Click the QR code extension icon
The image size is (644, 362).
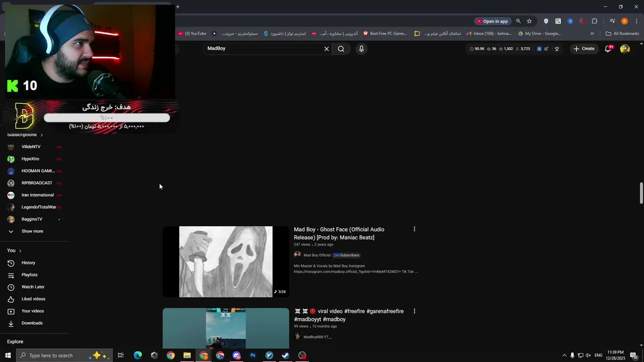coord(558,21)
